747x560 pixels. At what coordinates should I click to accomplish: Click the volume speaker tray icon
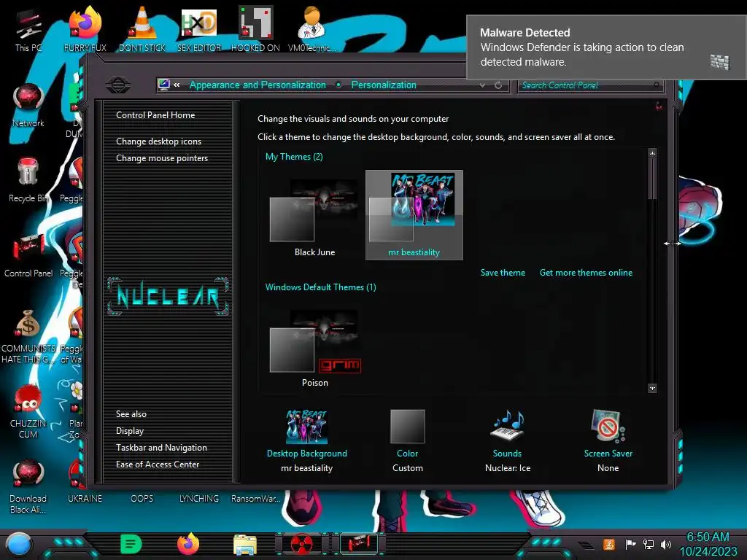[666, 544]
